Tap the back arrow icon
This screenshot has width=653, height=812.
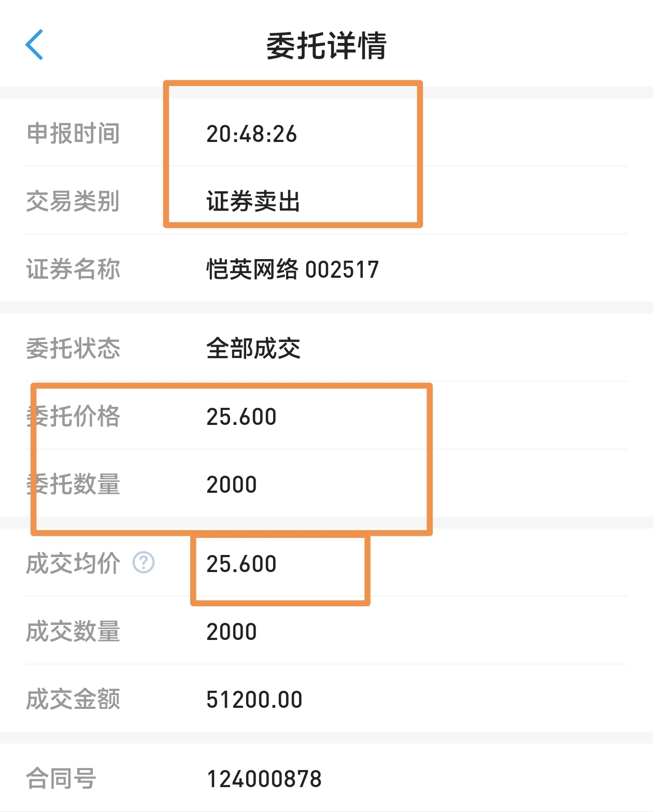tap(34, 45)
